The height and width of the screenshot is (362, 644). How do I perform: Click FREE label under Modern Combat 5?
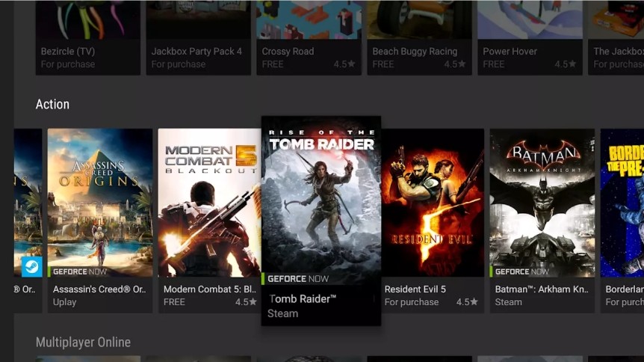coord(174,302)
